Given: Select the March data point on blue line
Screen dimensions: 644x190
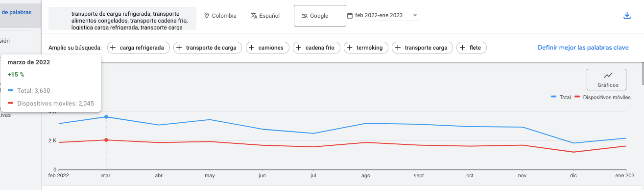Looking at the screenshot, I should pyautogui.click(x=106, y=117).
